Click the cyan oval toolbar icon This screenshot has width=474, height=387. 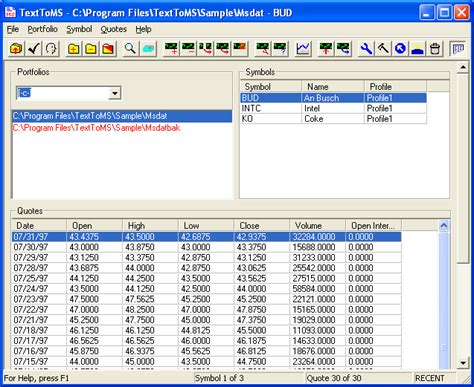[148, 49]
